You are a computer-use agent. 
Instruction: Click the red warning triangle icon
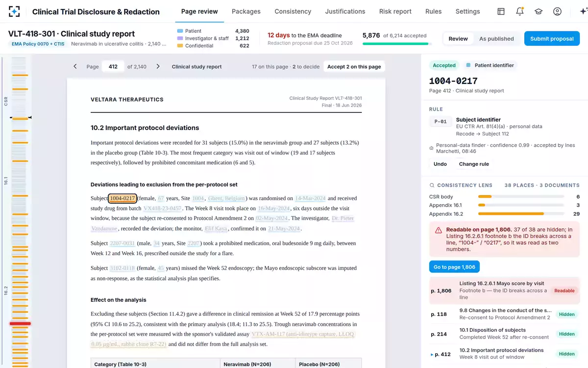pyautogui.click(x=439, y=230)
